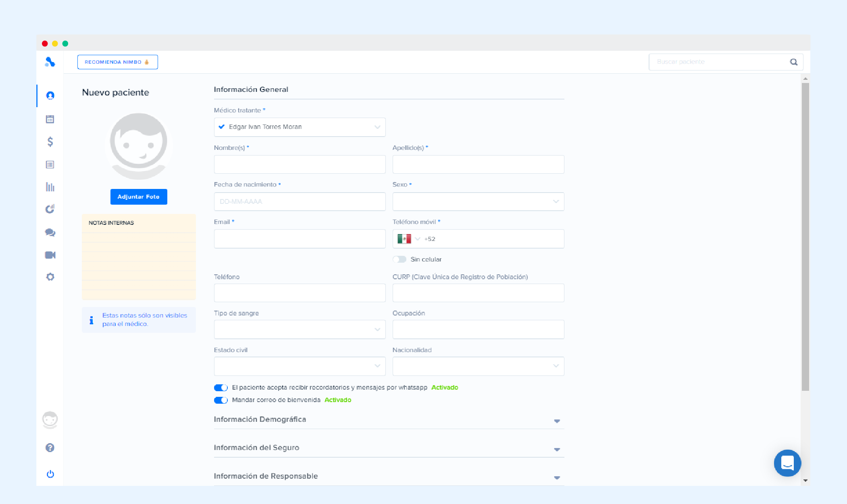Open the bar chart statistics icon

point(50,187)
